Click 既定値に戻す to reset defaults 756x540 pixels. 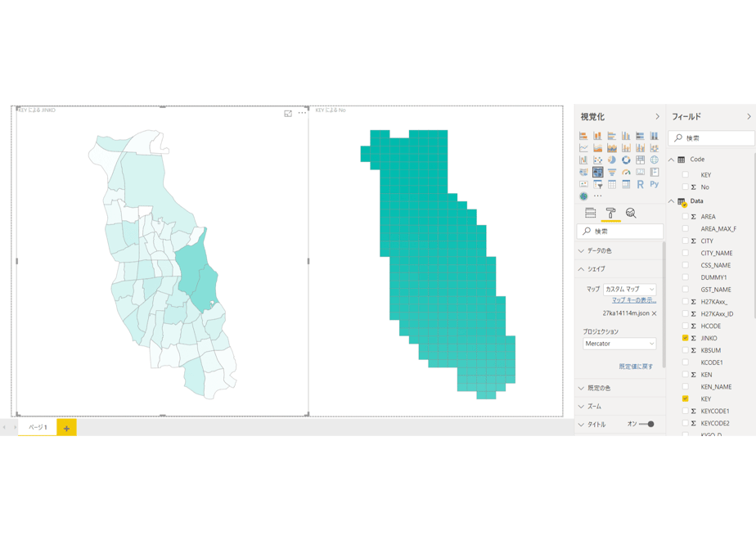coord(636,367)
